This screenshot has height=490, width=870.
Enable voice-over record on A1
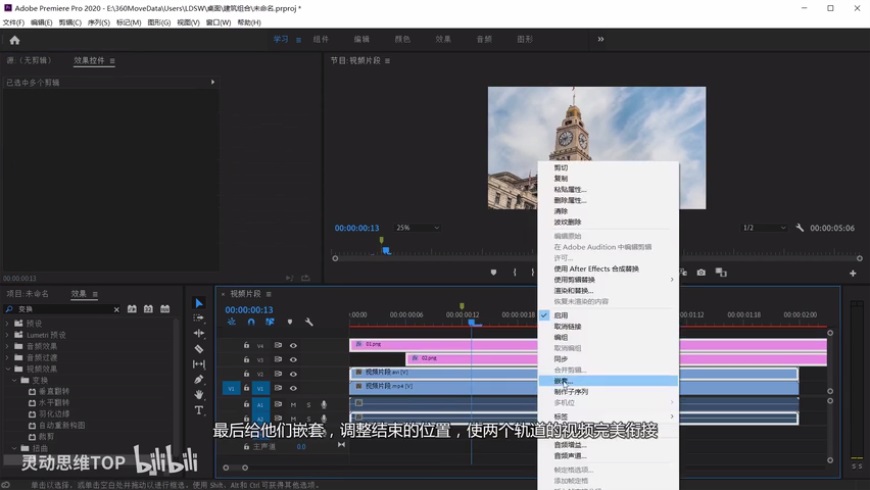tap(323, 405)
